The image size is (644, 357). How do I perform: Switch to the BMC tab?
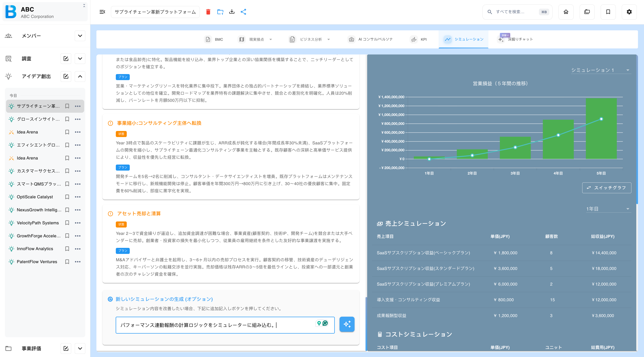[214, 39]
